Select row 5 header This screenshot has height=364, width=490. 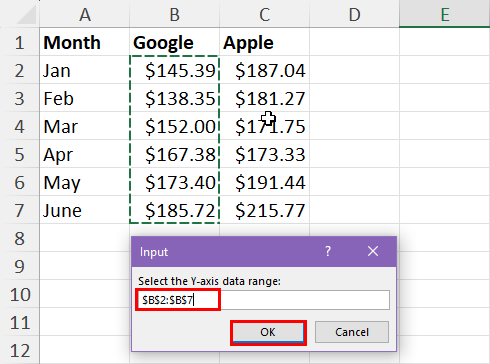[x=20, y=154]
